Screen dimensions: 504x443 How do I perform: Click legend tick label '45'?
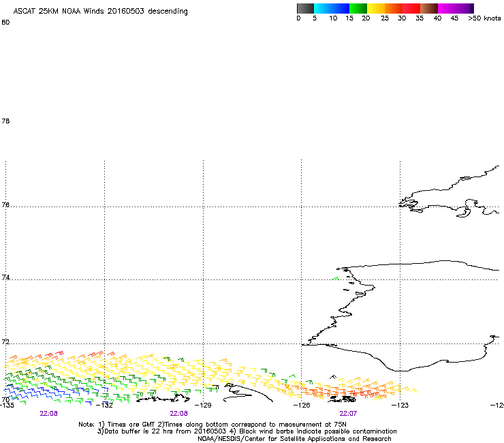click(x=454, y=18)
